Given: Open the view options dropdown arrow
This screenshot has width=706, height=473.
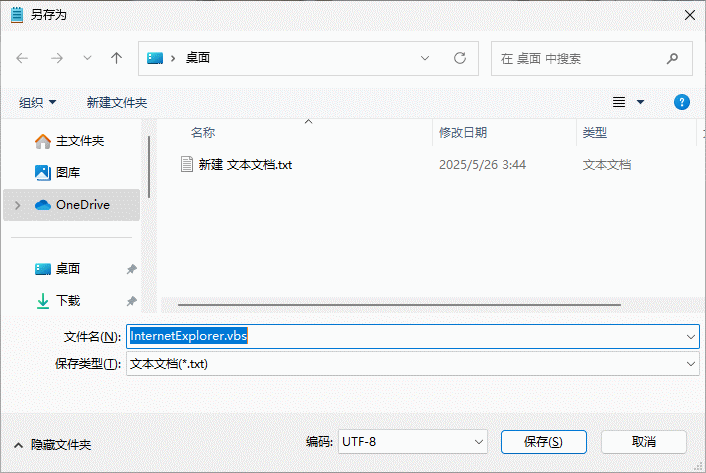Looking at the screenshot, I should click(640, 102).
